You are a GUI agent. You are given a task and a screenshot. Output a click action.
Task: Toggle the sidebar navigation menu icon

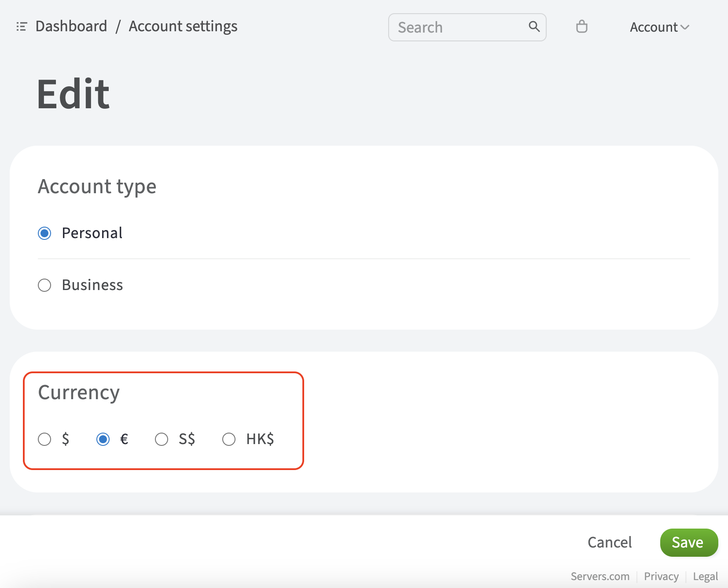(x=22, y=27)
